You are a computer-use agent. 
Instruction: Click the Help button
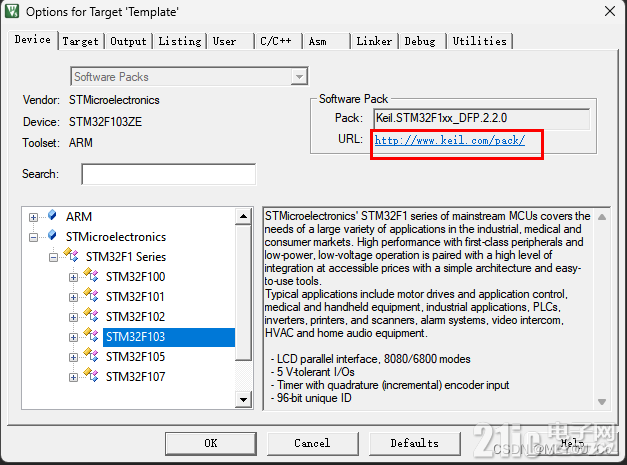(571, 443)
